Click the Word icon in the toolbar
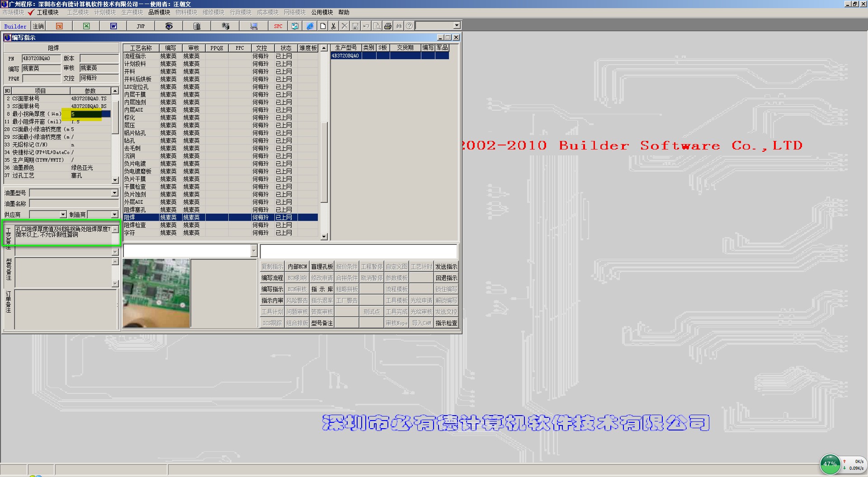Viewport: 868px width, 477px height. click(x=113, y=26)
